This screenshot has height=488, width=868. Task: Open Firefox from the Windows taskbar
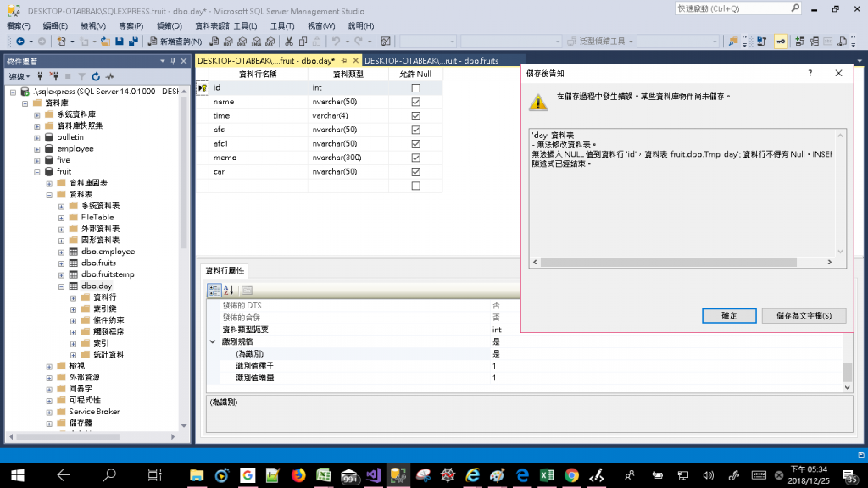[x=298, y=475]
